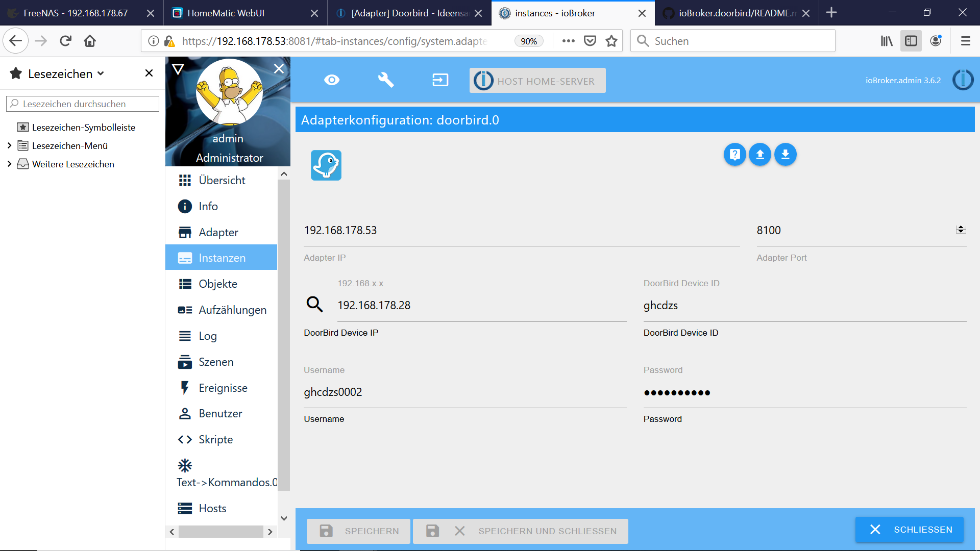The height and width of the screenshot is (551, 980).
Task: Open a new browser tab
Action: coord(831,12)
